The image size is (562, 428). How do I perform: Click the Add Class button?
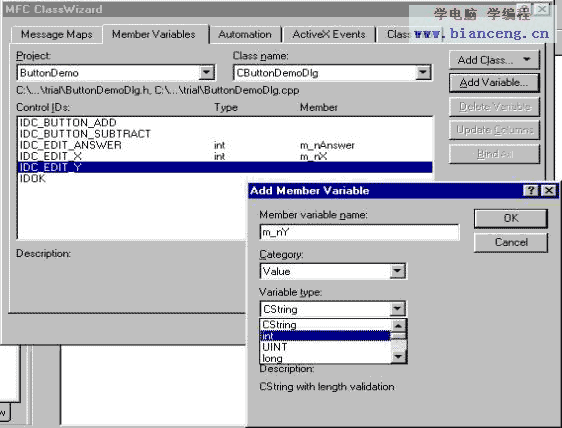(x=494, y=60)
